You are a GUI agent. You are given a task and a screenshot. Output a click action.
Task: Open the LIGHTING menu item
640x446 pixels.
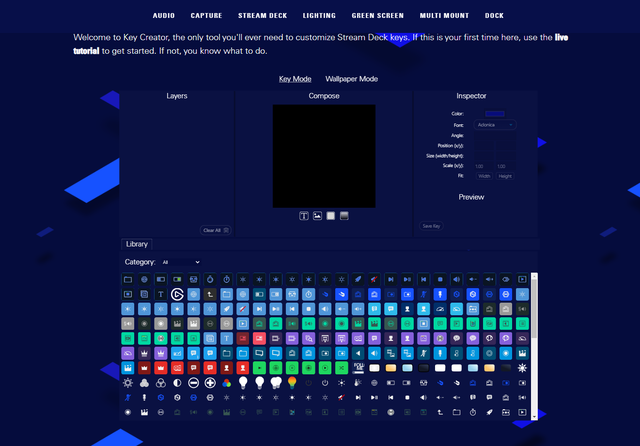pyautogui.click(x=319, y=16)
